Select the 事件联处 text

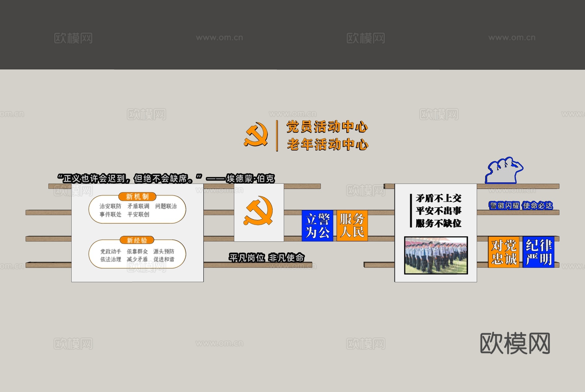click(110, 214)
